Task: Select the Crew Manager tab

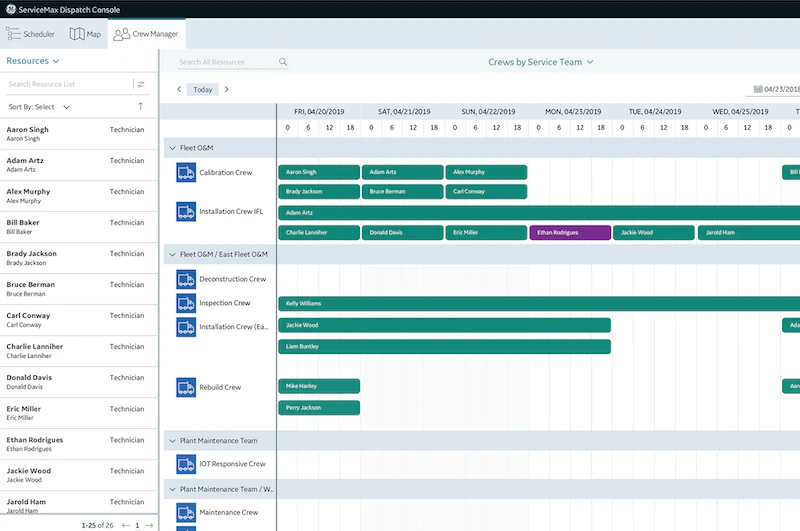Action: click(x=146, y=34)
